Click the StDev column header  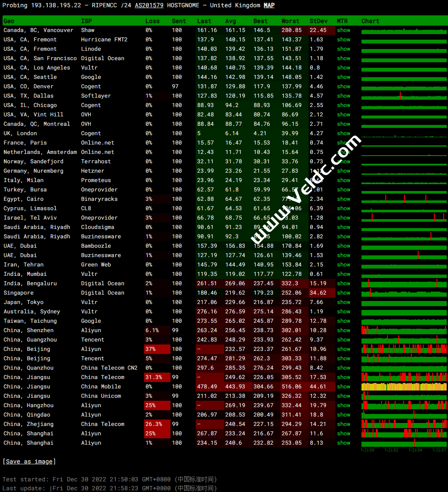[x=319, y=21]
